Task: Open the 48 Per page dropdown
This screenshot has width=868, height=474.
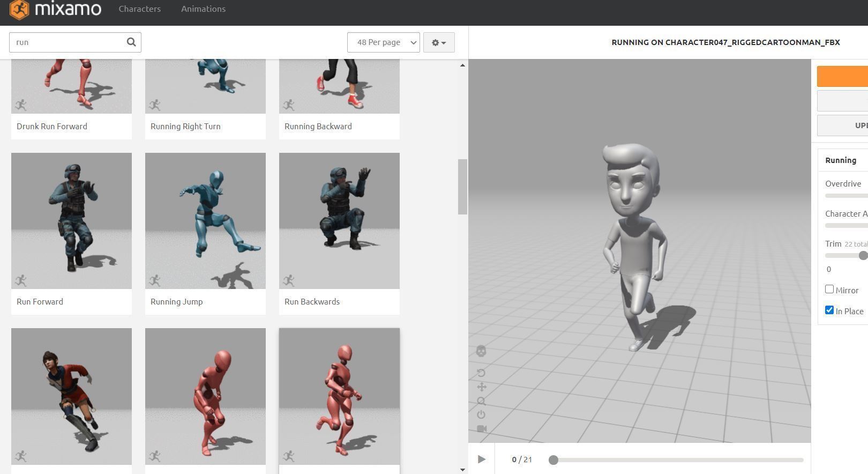Action: pyautogui.click(x=383, y=42)
